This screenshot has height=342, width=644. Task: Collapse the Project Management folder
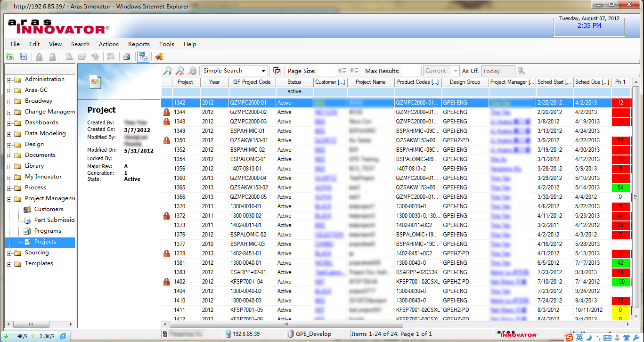[9, 199]
